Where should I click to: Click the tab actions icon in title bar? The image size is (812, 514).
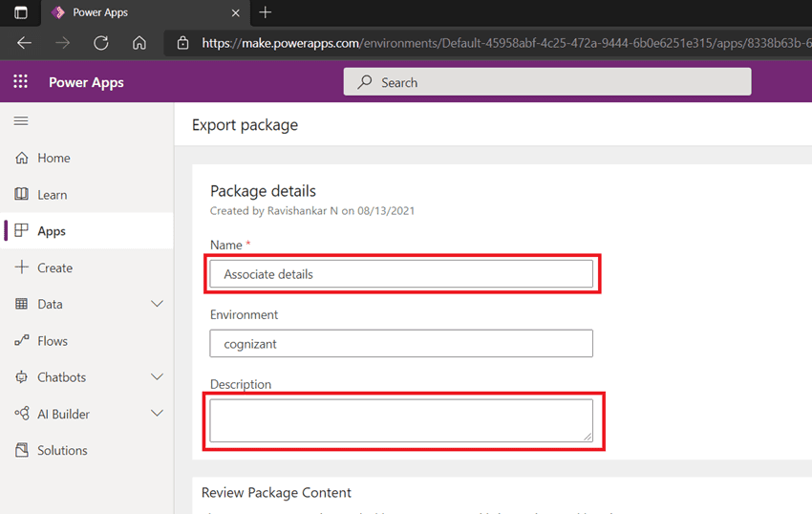point(20,12)
